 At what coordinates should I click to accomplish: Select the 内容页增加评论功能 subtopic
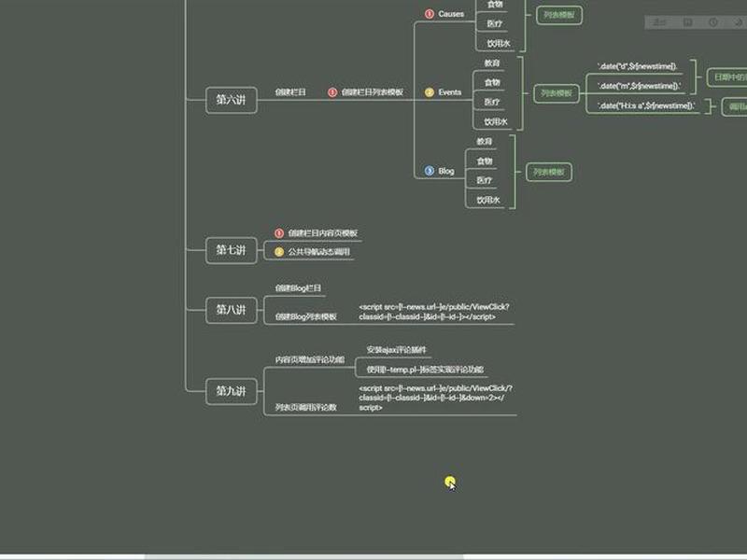[310, 359]
